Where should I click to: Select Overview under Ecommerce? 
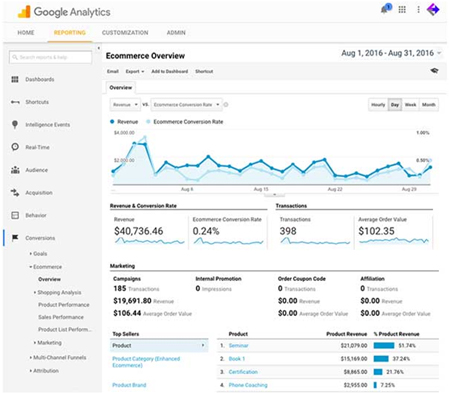(49, 279)
